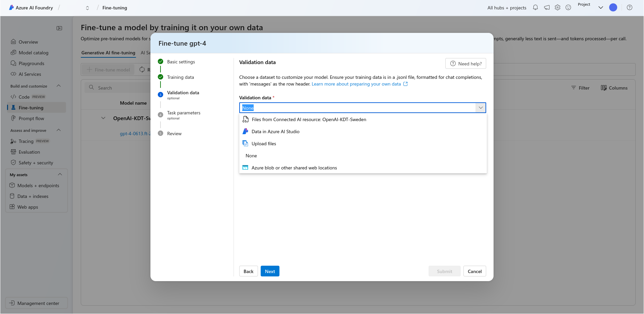Image resolution: width=644 pixels, height=314 pixels.
Task: Choose None from the dropdown list
Action: tap(363, 156)
